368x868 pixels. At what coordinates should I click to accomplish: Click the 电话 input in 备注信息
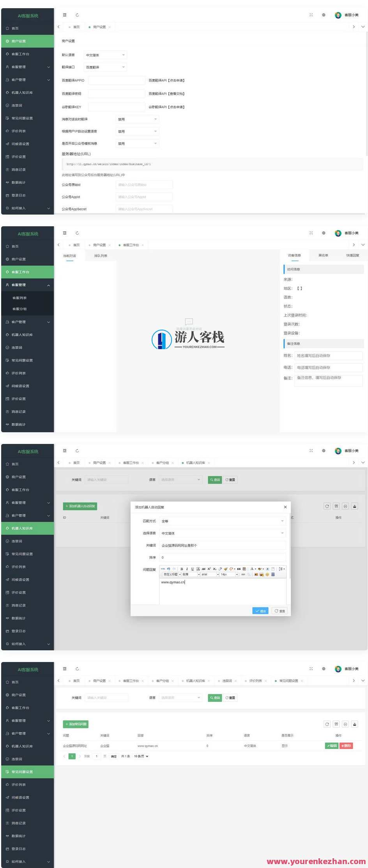click(x=328, y=367)
